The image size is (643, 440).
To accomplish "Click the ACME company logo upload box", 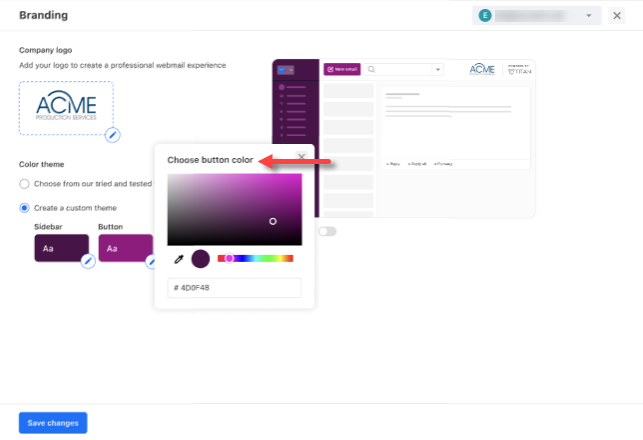I will coord(66,108).
